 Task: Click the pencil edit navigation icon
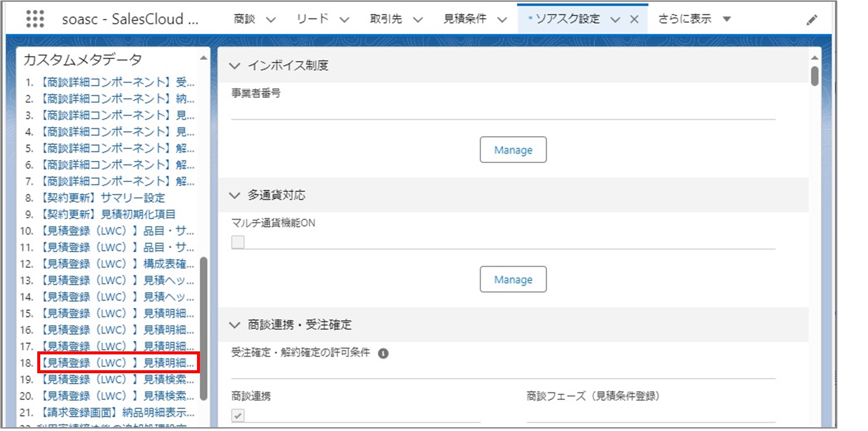point(811,20)
